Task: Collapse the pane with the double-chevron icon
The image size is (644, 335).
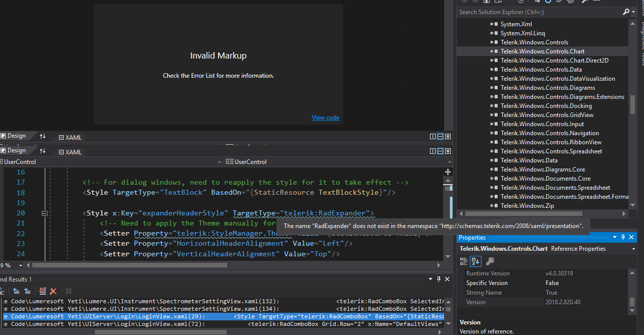Action: pos(448,151)
